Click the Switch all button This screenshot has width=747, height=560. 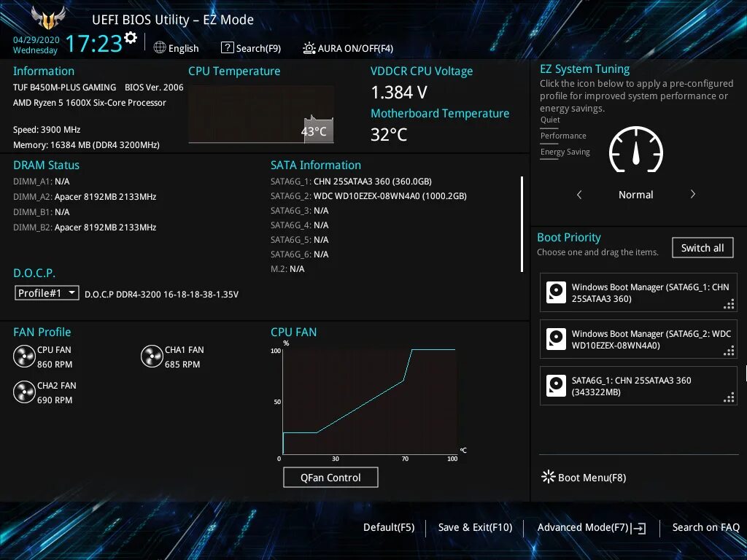tap(703, 248)
